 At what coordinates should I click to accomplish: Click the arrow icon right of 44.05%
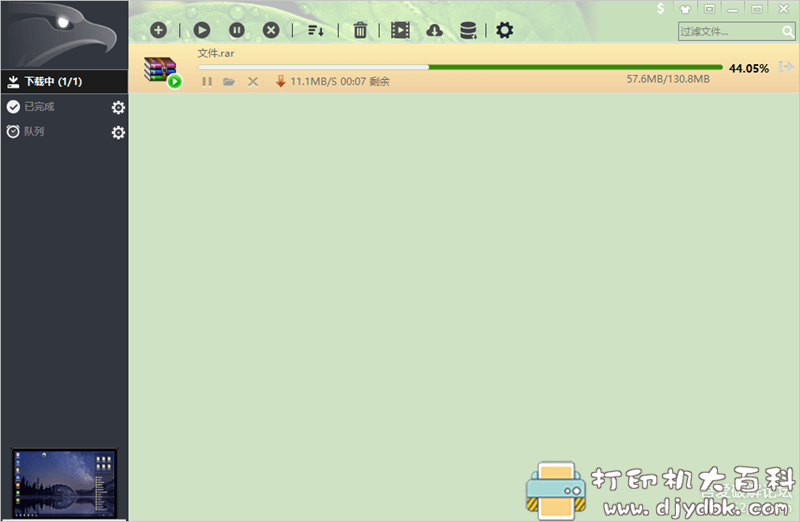click(786, 67)
